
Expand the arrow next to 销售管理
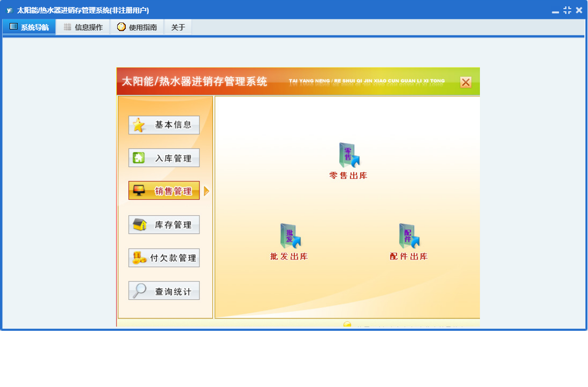(x=207, y=191)
